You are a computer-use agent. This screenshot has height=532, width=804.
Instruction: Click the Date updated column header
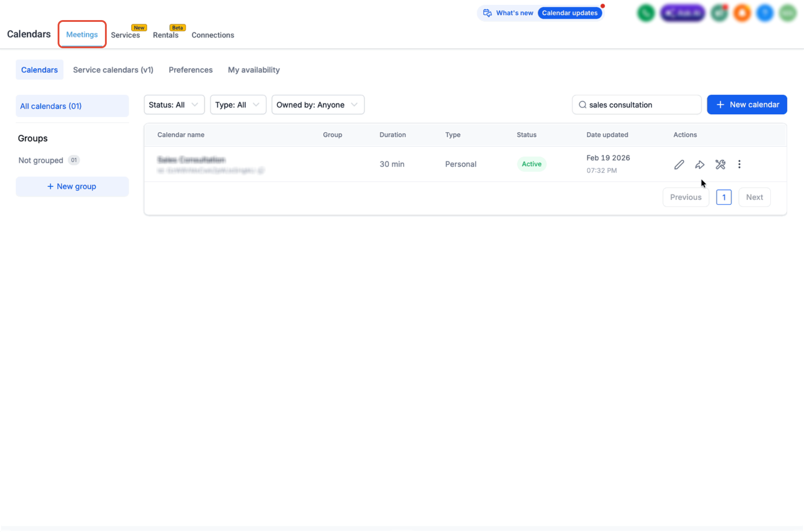(607, 135)
